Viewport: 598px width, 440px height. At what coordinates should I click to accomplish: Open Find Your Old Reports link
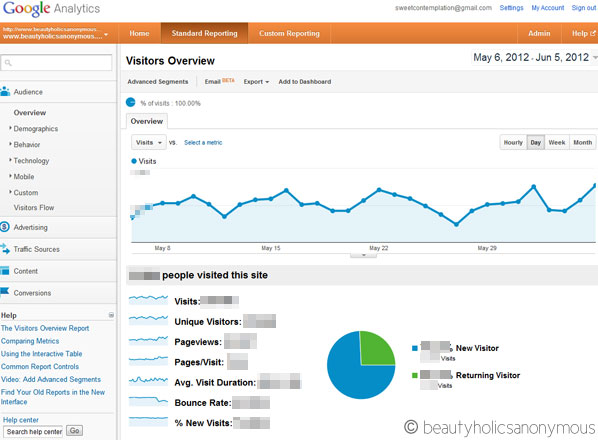(x=53, y=397)
